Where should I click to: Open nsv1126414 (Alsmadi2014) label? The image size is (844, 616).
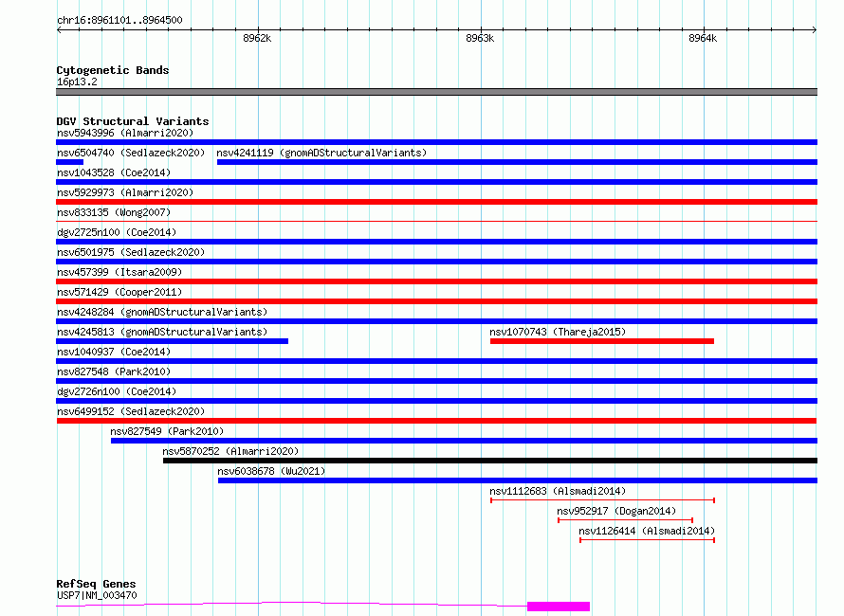pos(647,531)
